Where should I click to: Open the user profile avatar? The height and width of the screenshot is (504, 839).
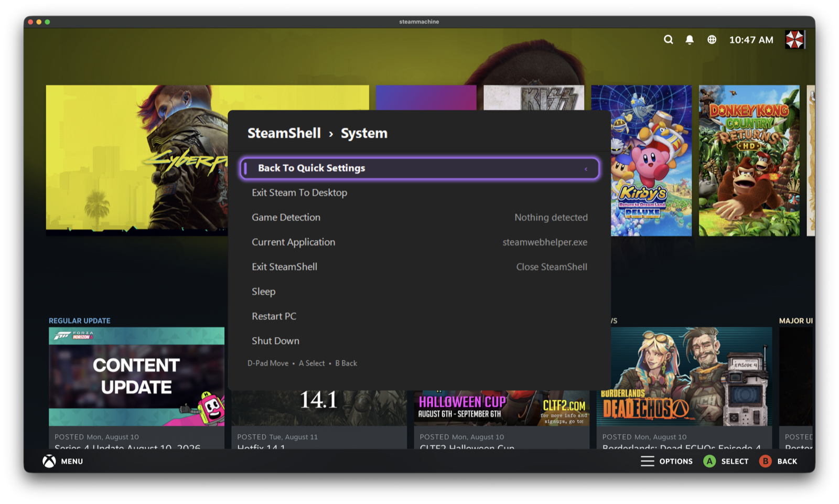coord(794,40)
